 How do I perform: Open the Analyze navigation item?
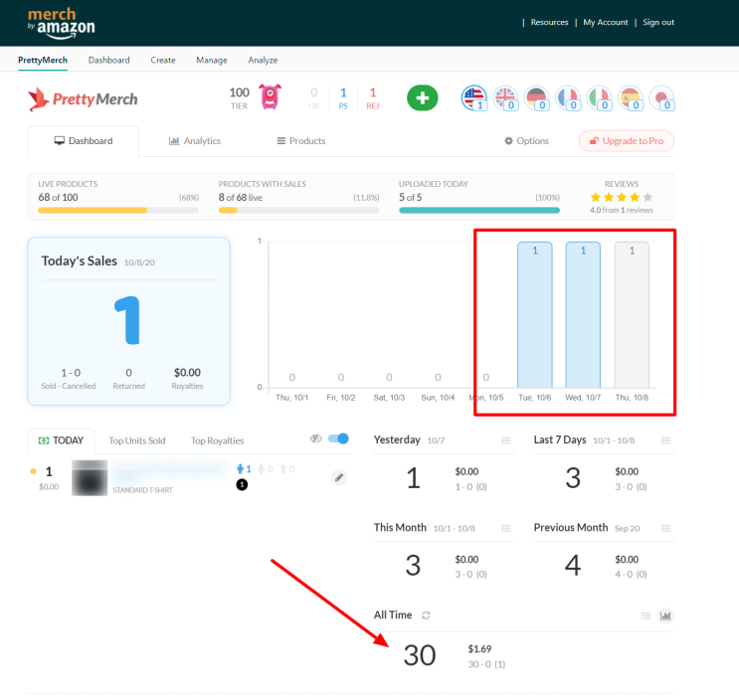[x=263, y=61]
